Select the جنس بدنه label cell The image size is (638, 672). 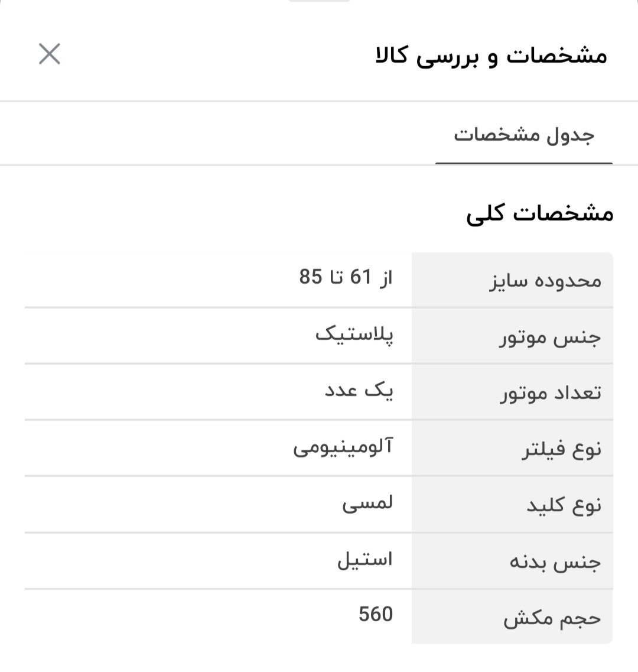coord(512,561)
